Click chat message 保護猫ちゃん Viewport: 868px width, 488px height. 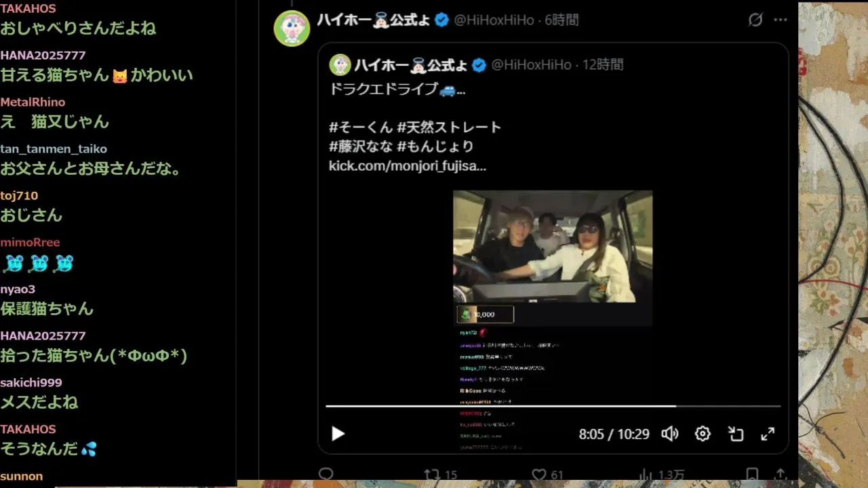pos(47,309)
